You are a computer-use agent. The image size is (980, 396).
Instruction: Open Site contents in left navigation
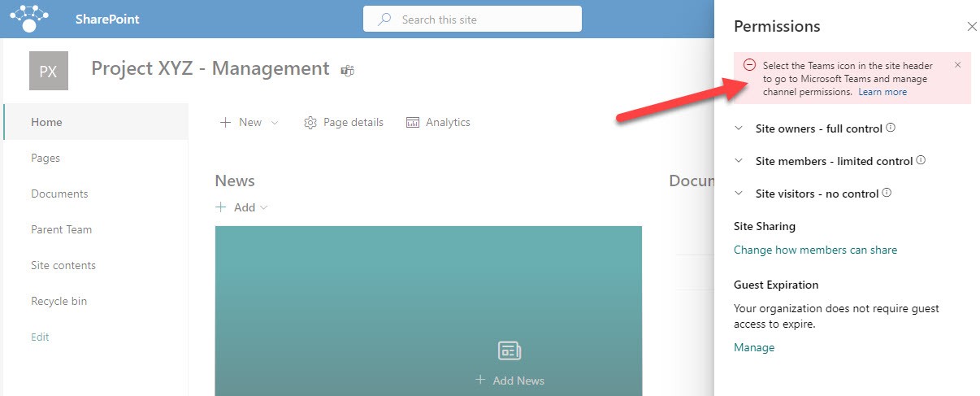point(63,265)
